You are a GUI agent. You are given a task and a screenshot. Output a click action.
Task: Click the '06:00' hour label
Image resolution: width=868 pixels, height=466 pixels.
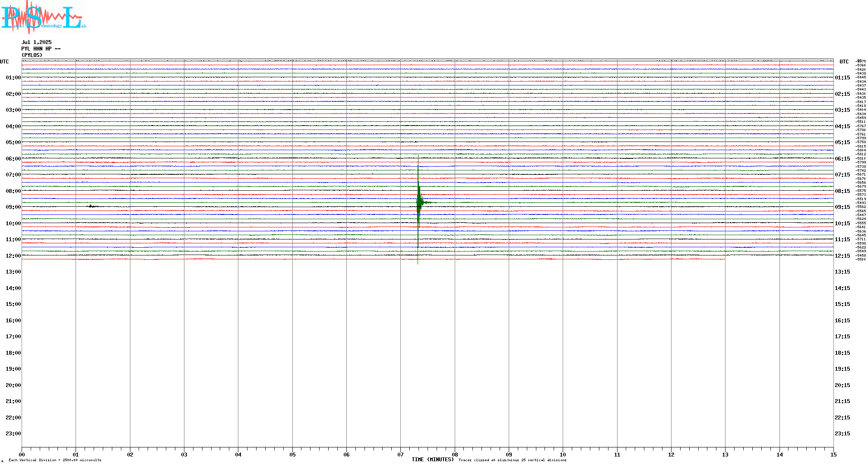point(13,159)
